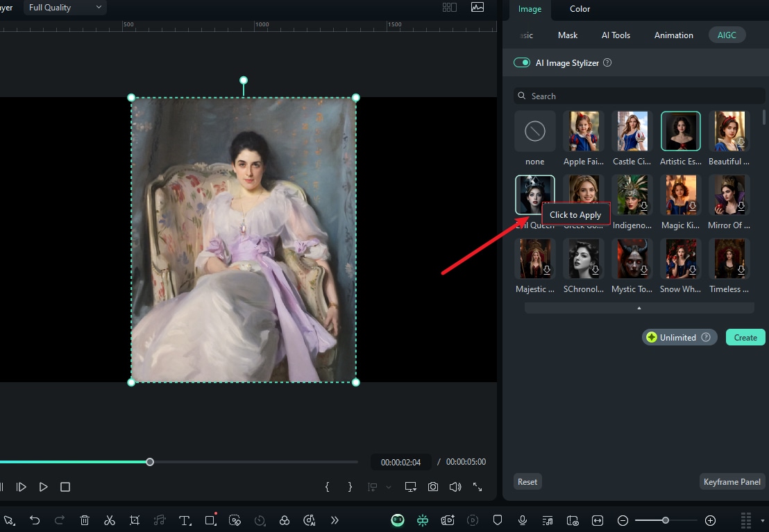Add a marker with shield icon
769x532 pixels.
498,520
